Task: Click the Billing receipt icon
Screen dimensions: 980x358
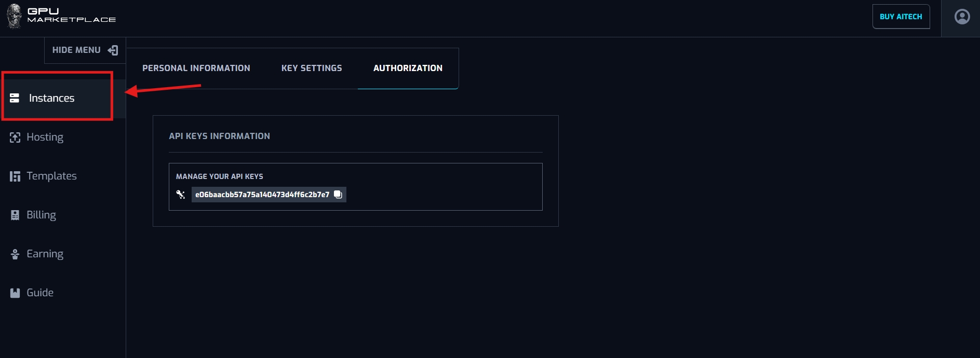Action: [15, 215]
